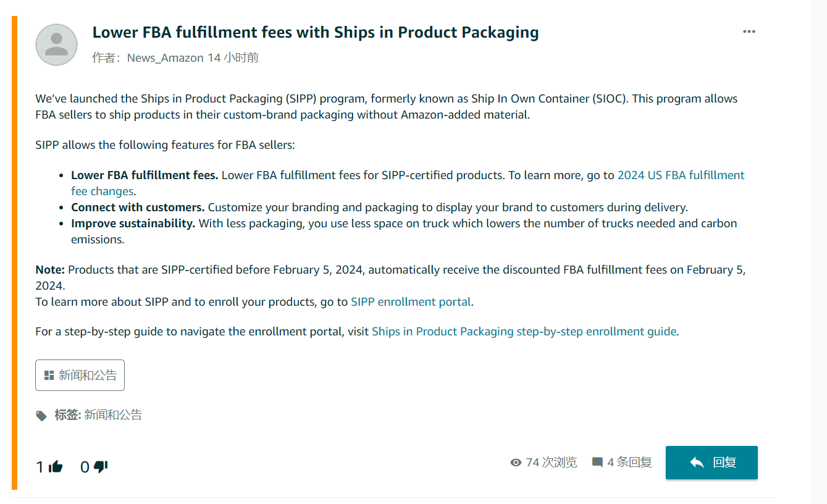Click the eye views icon
The height and width of the screenshot is (504, 827).
pyautogui.click(x=516, y=463)
